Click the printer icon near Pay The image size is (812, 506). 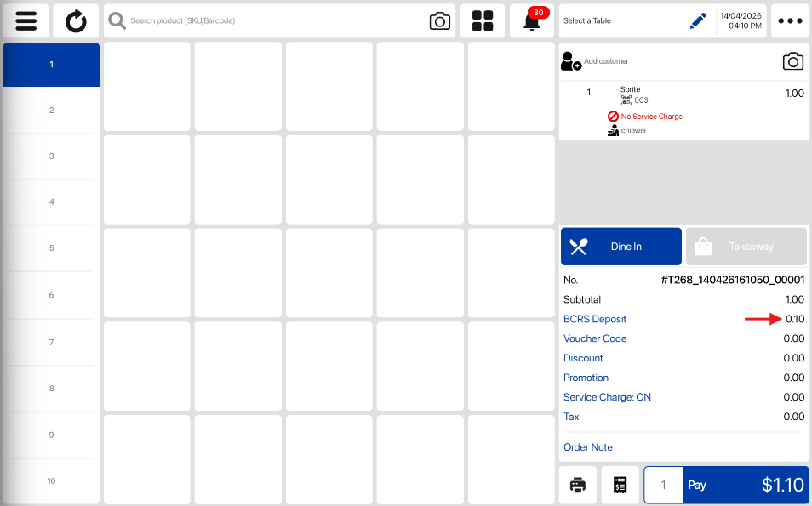578,485
